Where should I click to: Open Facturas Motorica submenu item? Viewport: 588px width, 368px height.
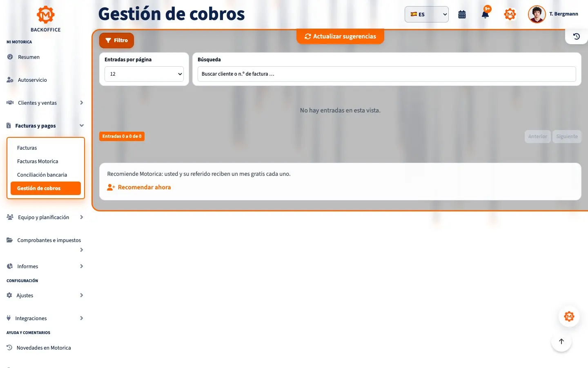click(46, 161)
